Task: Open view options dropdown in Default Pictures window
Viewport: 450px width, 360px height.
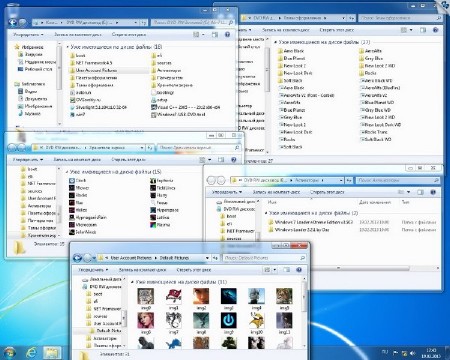Action: [x=275, y=270]
